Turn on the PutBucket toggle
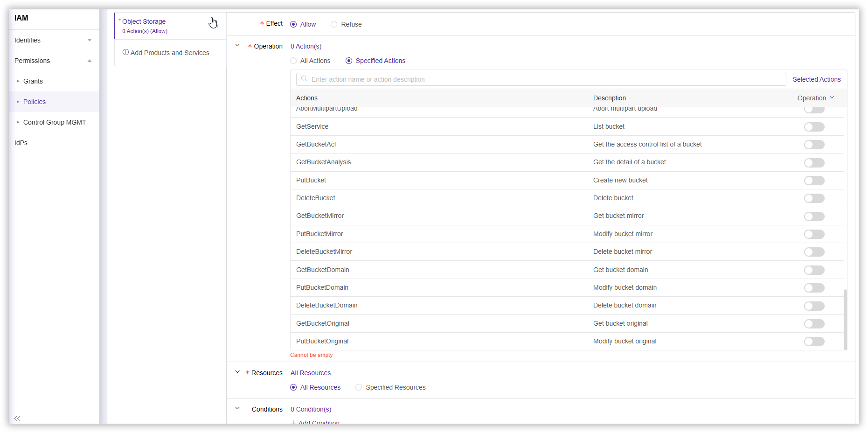The width and height of the screenshot is (868, 433). click(x=814, y=181)
